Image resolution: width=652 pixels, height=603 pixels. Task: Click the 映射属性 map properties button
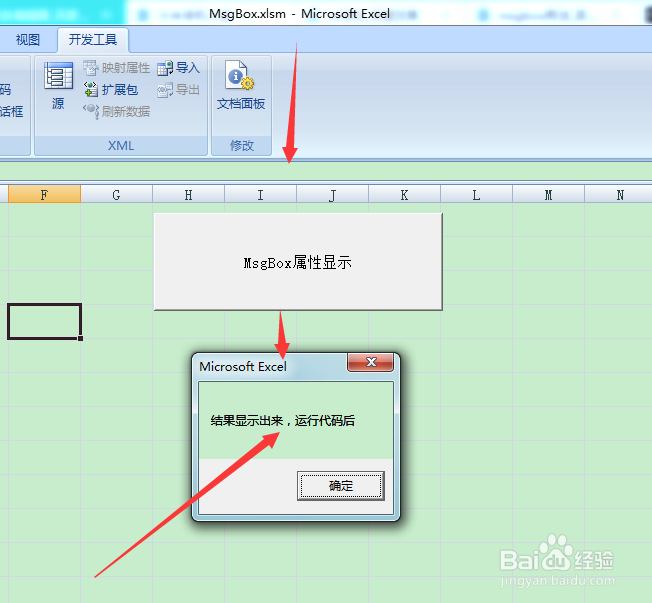[116, 67]
